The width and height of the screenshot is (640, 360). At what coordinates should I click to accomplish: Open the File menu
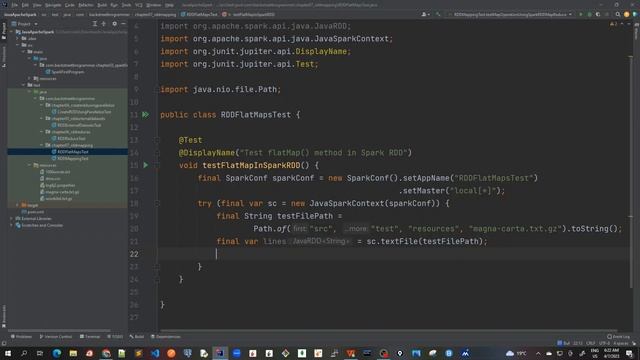pyautogui.click(x=15, y=5)
